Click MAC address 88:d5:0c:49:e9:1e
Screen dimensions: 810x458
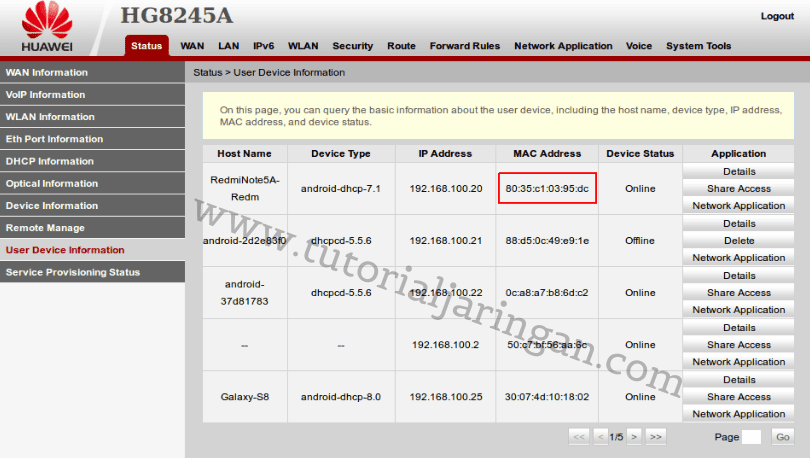pyautogui.click(x=547, y=241)
